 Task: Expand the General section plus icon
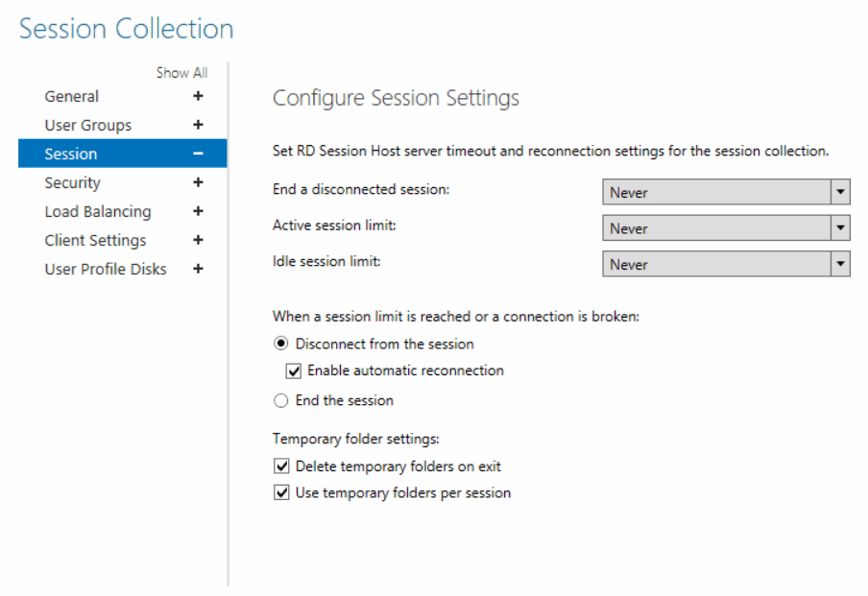(x=198, y=96)
